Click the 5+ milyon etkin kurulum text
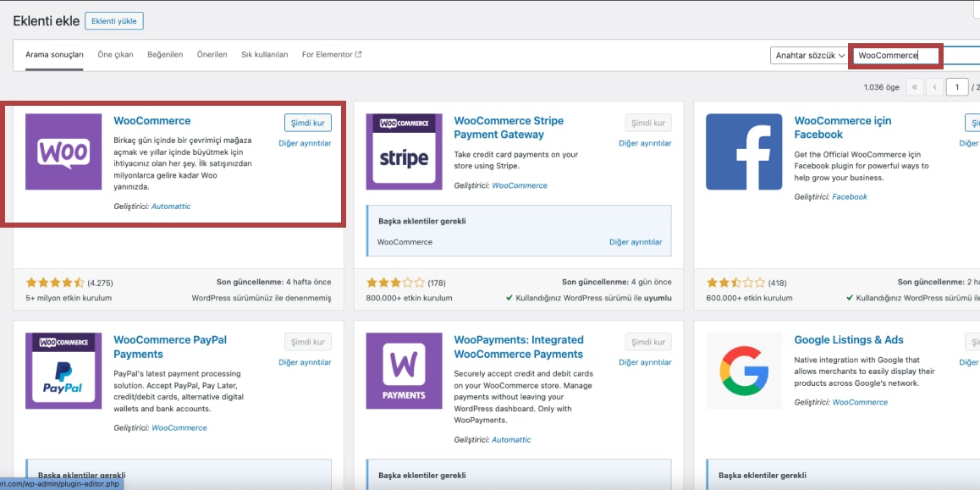Viewport: 980px width, 490px height. (69, 298)
